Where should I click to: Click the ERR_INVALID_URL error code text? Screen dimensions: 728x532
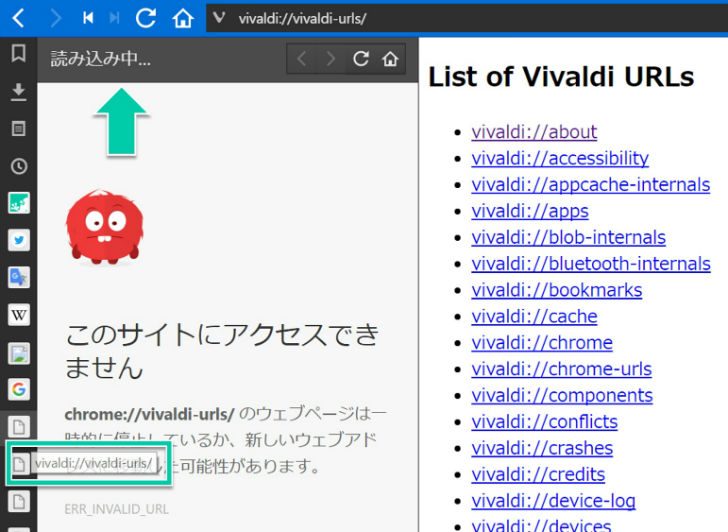click(116, 509)
